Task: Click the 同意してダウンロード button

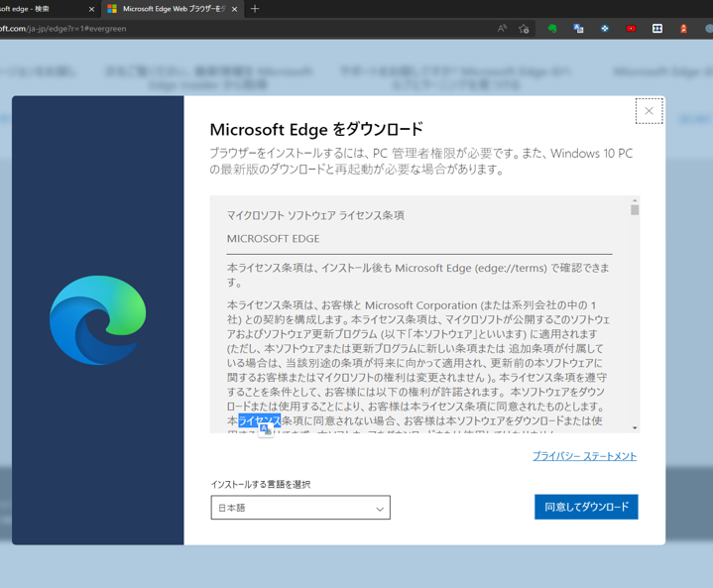Action: point(586,507)
